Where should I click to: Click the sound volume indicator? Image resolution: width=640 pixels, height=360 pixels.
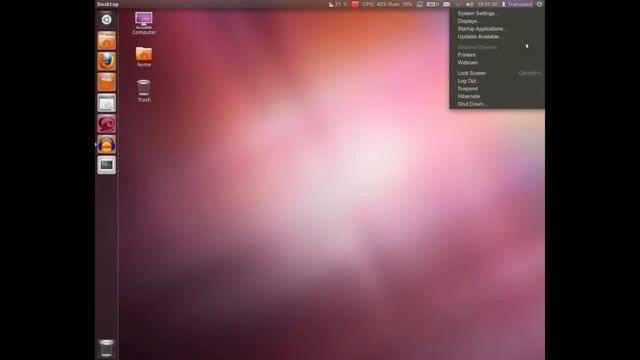pyautogui.click(x=470, y=4)
